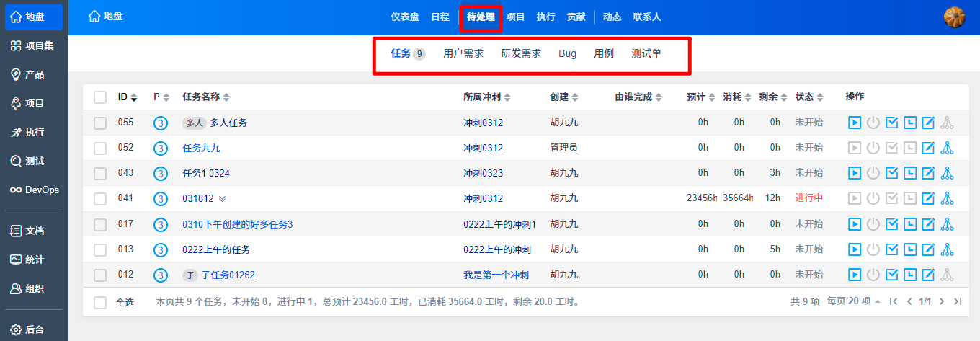
Task: Toggle the 全选 checkbox in the footer
Action: (x=100, y=302)
